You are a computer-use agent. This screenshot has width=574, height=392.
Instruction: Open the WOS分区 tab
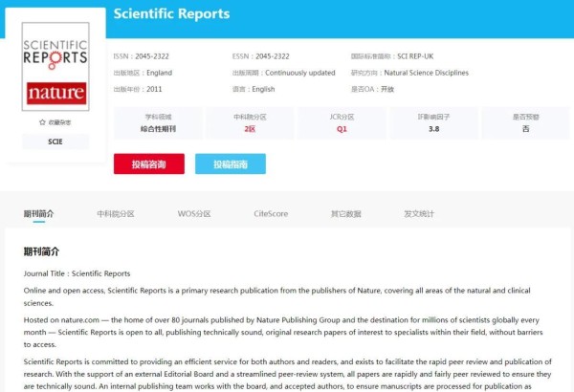194,214
